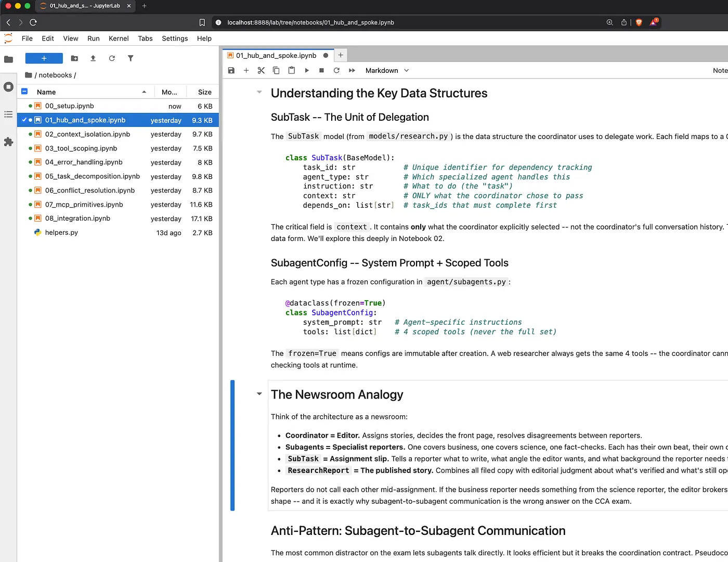This screenshot has width=728, height=562.
Task: Select 03_tool_scoping.ipynb in file list
Action: point(118,148)
